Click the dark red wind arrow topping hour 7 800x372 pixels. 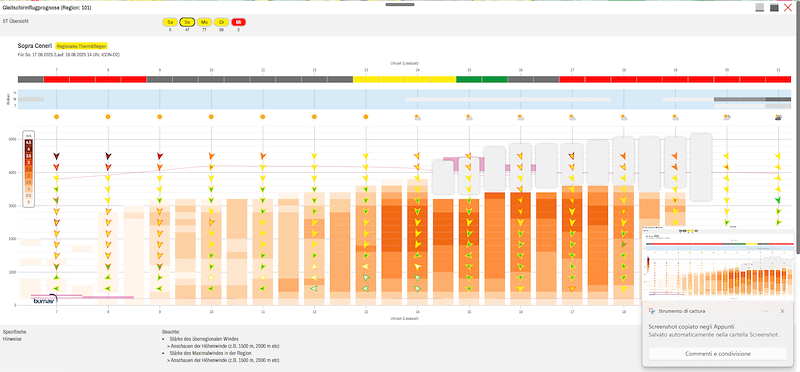(x=57, y=156)
